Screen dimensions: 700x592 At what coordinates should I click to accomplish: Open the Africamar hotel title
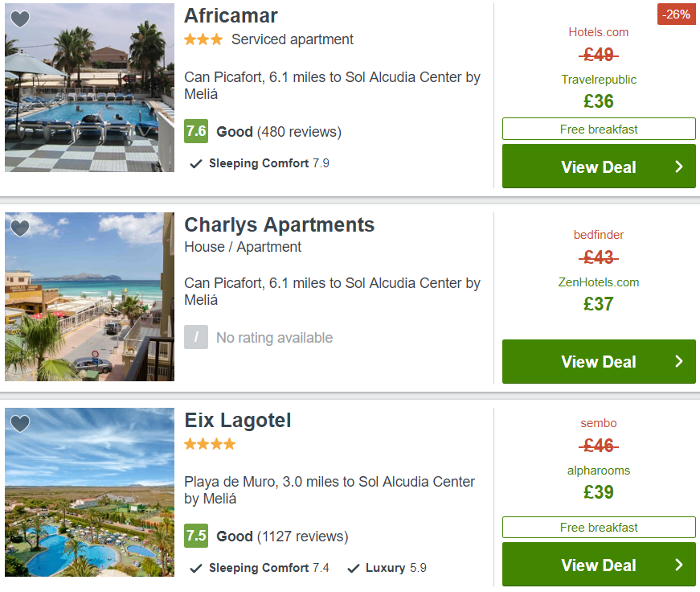(x=231, y=15)
